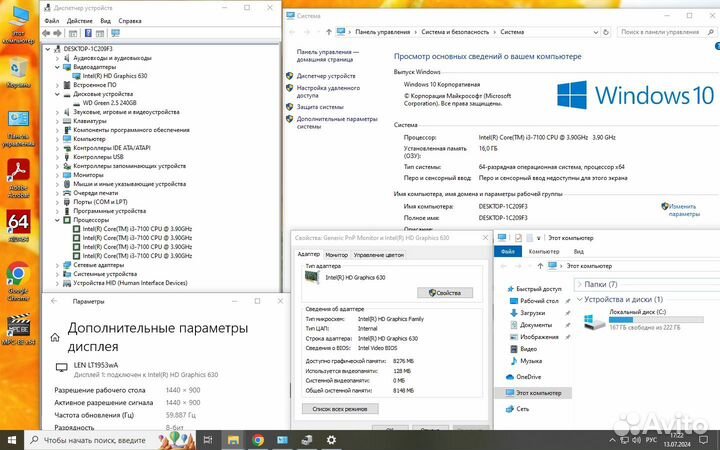
Task: Collapse Видеоадаптеры node
Action: click(x=57, y=67)
